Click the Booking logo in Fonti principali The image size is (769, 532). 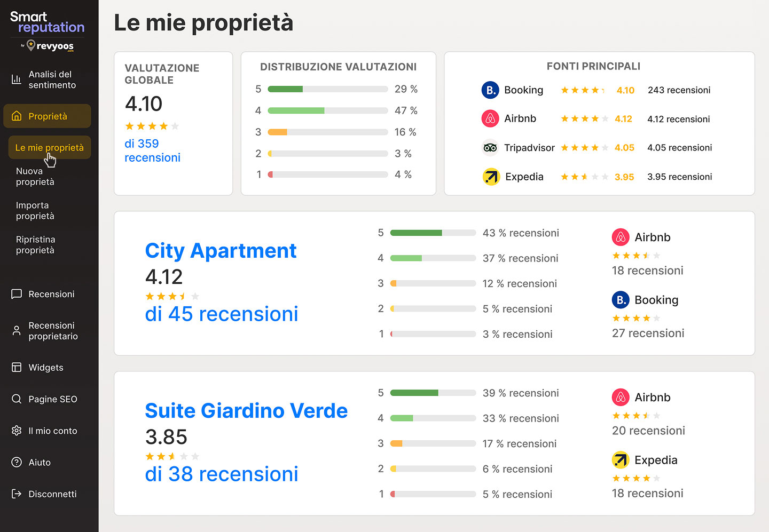490,90
